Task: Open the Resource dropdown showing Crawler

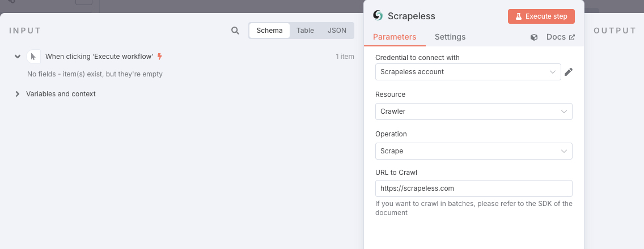Action: pyautogui.click(x=473, y=111)
